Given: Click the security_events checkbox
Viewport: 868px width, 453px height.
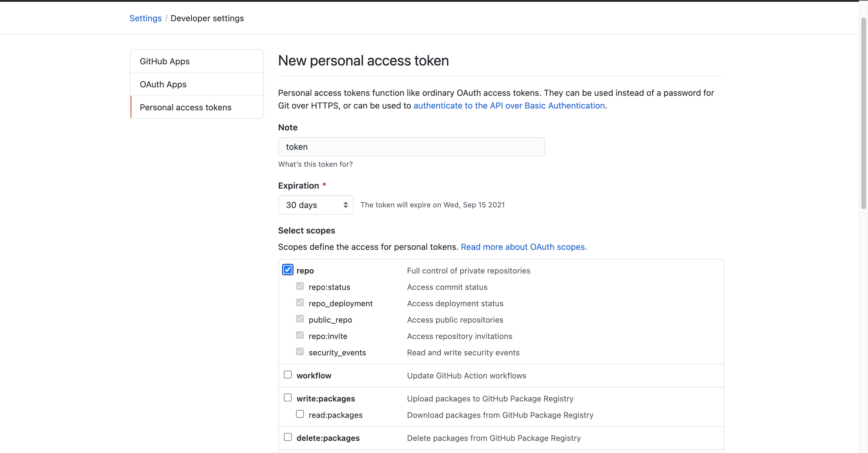Looking at the screenshot, I should coord(300,352).
